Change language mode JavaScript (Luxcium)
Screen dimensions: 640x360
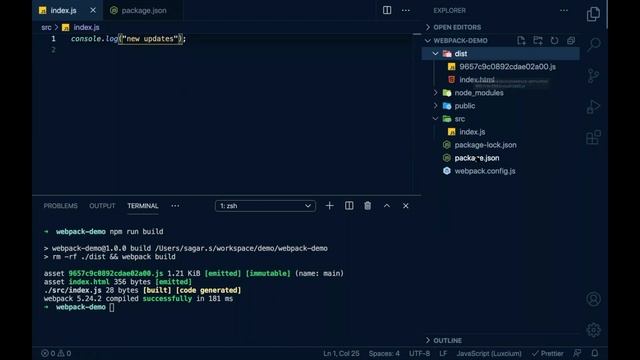(x=489, y=353)
